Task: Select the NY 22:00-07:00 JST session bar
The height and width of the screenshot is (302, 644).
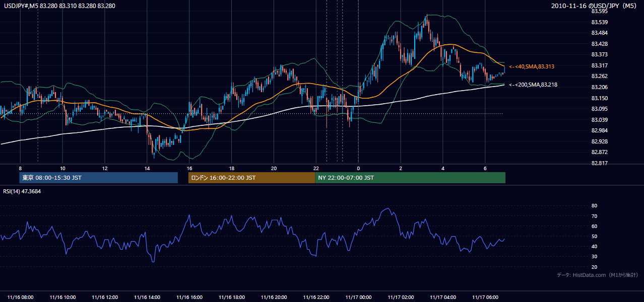Action: pos(410,178)
